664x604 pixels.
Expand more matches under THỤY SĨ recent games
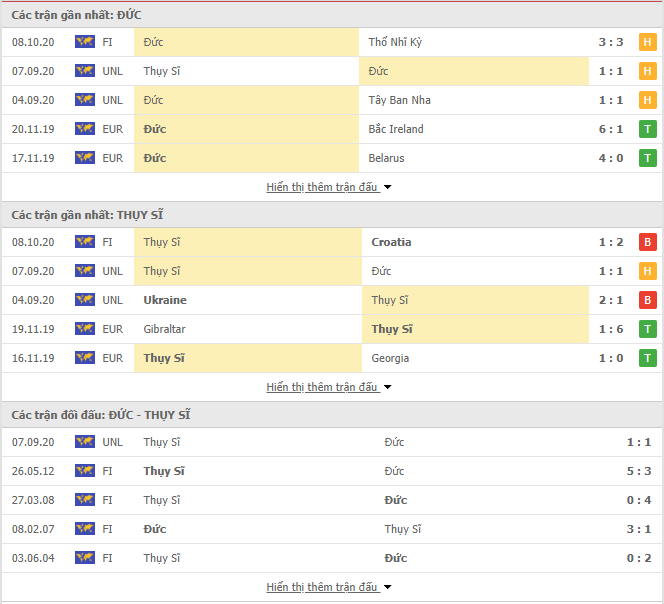coord(329,387)
